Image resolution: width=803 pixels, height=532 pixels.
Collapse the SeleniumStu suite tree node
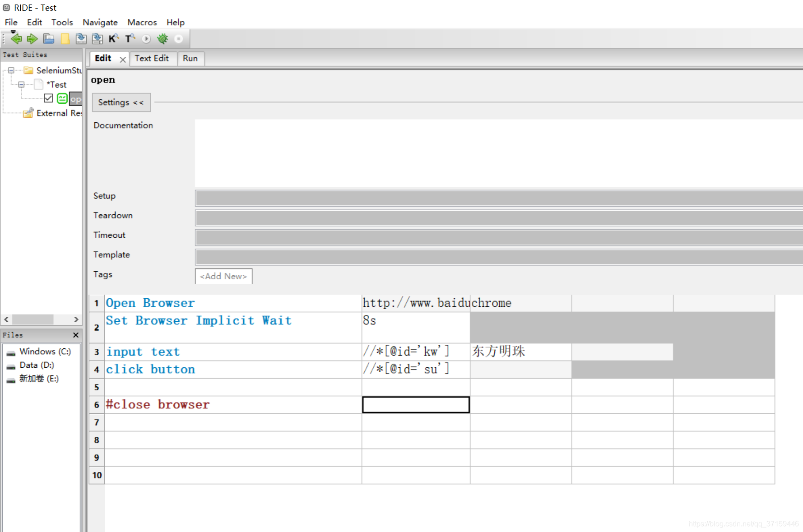click(10, 70)
